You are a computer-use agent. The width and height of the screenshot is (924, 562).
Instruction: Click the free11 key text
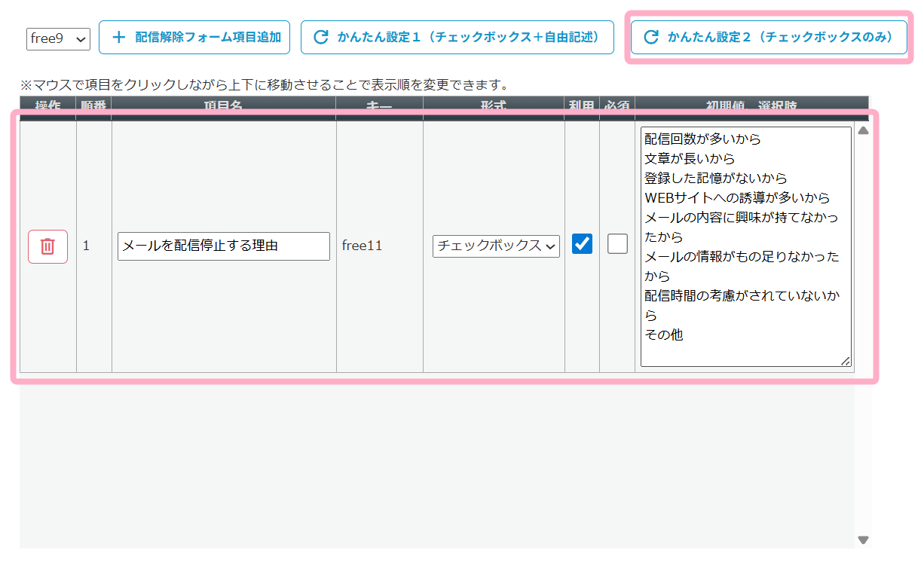click(x=362, y=246)
